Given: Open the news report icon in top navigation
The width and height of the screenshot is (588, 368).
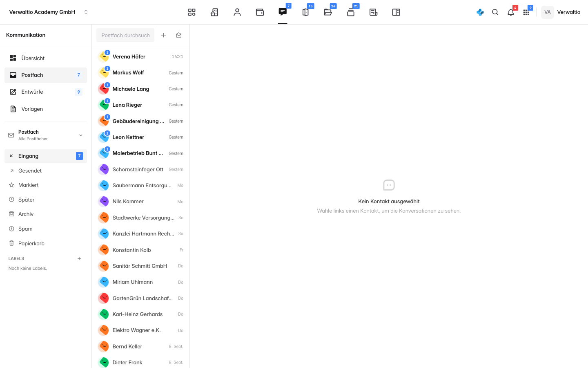Looking at the screenshot, I should (x=373, y=12).
